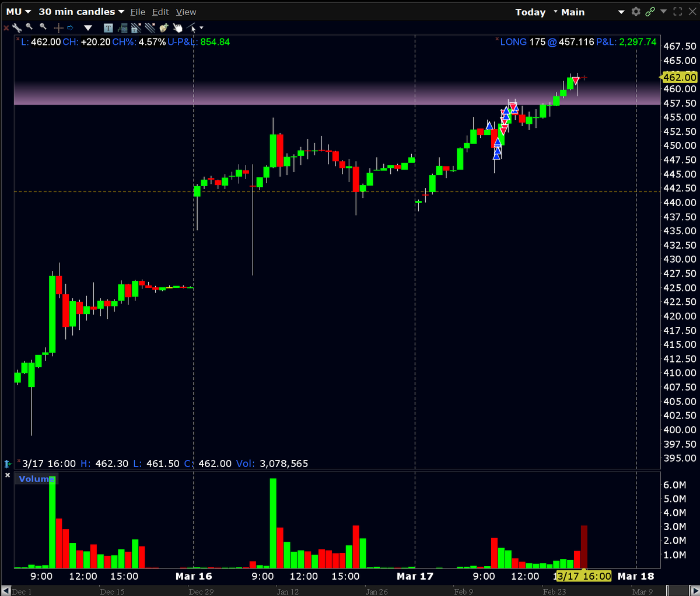Select the hand pan tool

point(178,27)
